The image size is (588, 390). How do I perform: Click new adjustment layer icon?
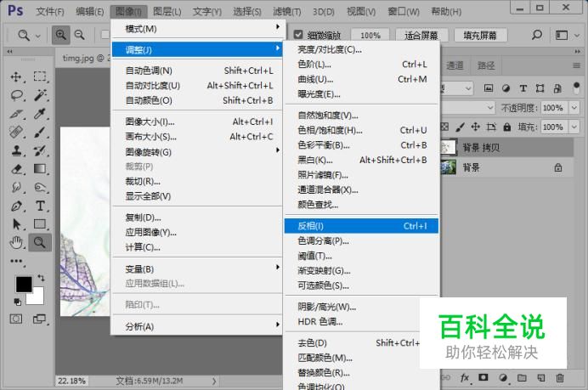503,377
